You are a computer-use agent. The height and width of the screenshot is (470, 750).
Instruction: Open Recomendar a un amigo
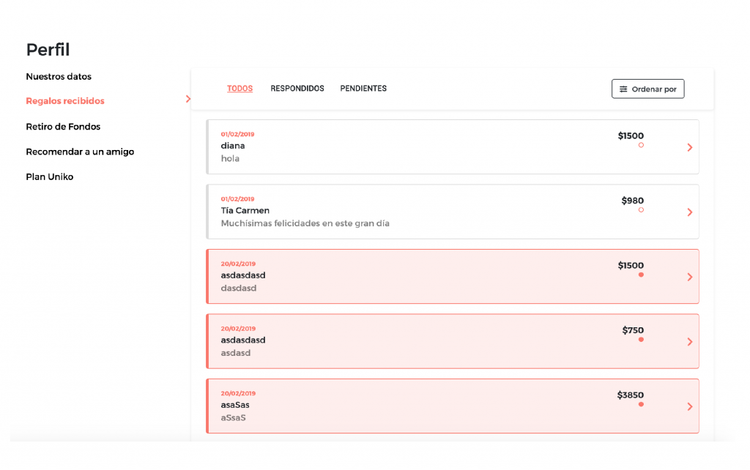(80, 152)
